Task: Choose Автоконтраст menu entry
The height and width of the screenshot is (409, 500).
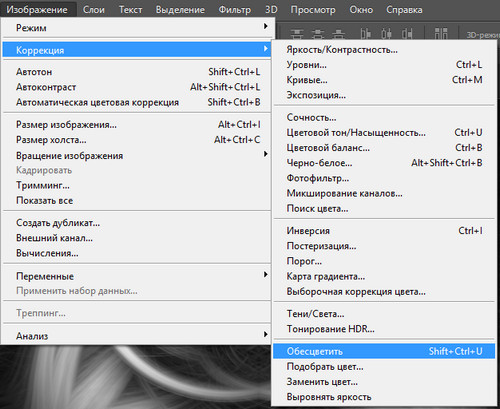Action: click(137, 87)
